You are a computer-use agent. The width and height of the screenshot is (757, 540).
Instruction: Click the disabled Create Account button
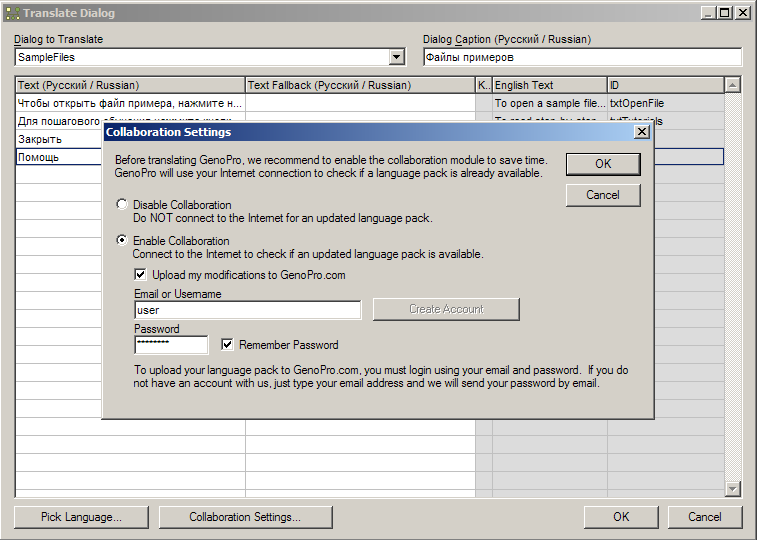tap(446, 309)
